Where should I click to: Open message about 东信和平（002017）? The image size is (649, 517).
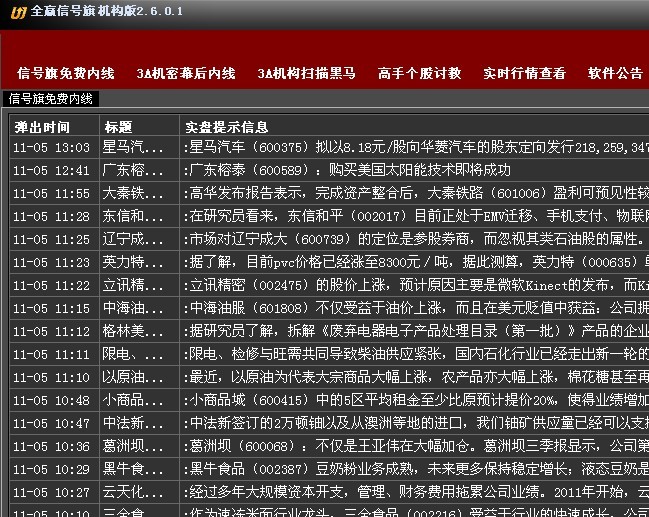click(x=414, y=216)
